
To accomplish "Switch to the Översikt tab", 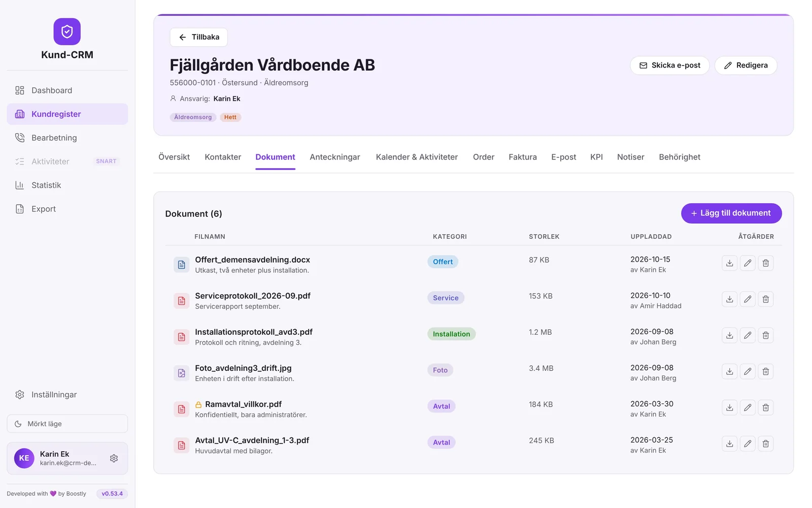I will [174, 157].
